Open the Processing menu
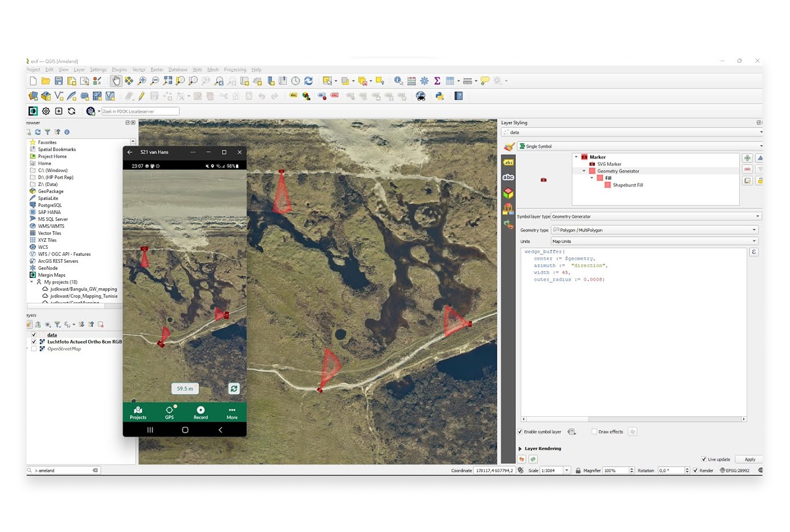Image resolution: width=790 pixels, height=532 pixels. click(x=235, y=69)
